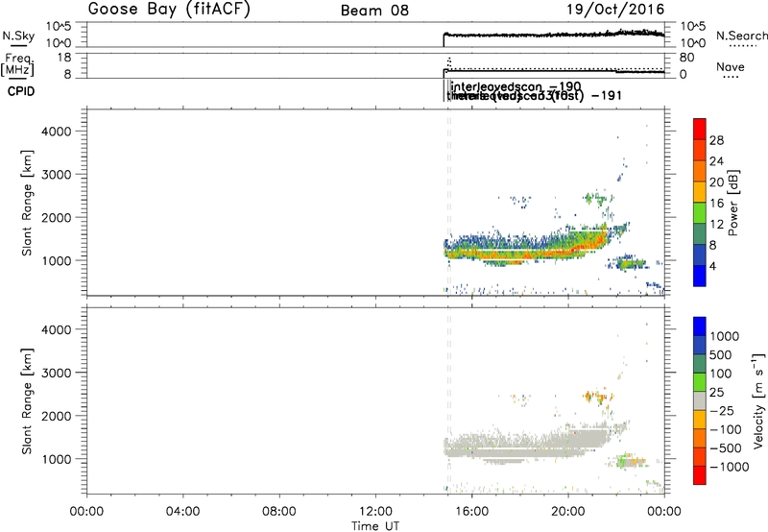Click the noise trace in the N.Sky panel
The height and width of the screenshot is (532, 768).
[x=554, y=35]
